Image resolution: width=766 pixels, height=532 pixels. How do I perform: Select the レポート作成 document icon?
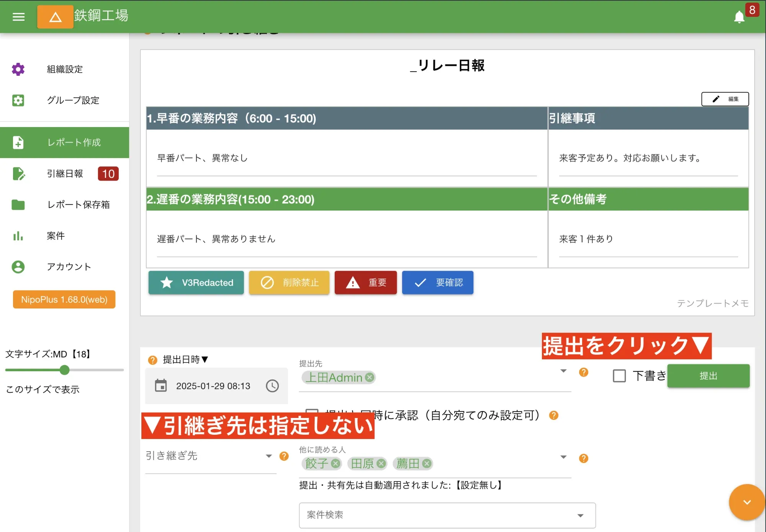point(18,142)
